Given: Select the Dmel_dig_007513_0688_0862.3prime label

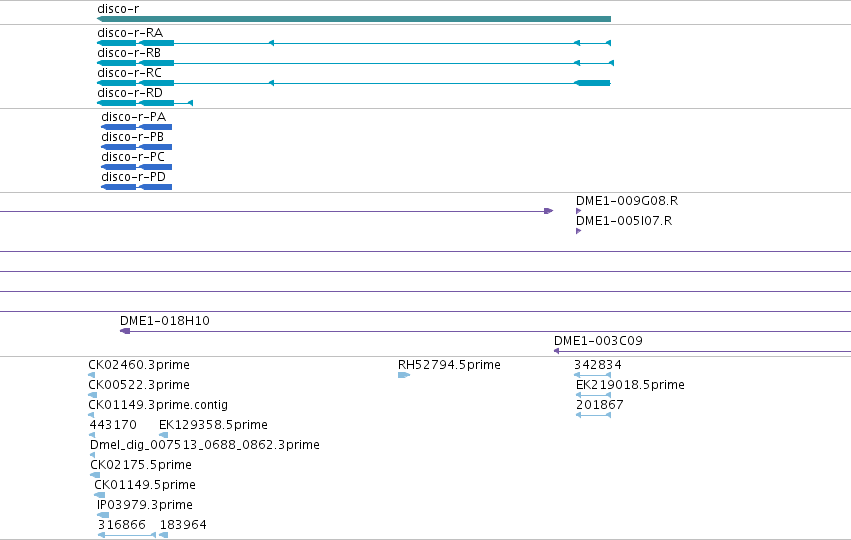Looking at the screenshot, I should 205,445.
